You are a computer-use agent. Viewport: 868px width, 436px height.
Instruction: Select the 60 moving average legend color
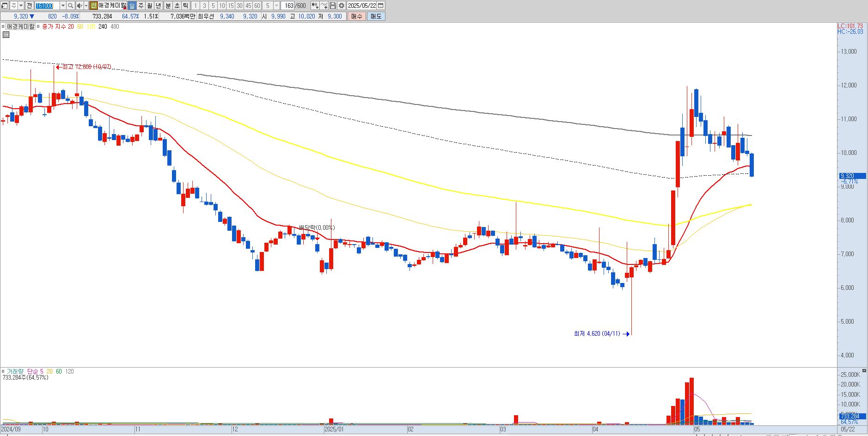pos(80,26)
